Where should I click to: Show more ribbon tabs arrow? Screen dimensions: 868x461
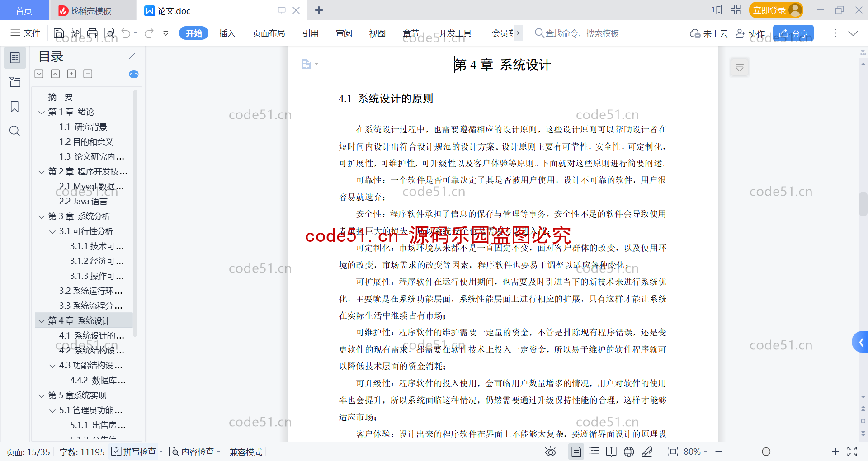pos(518,33)
